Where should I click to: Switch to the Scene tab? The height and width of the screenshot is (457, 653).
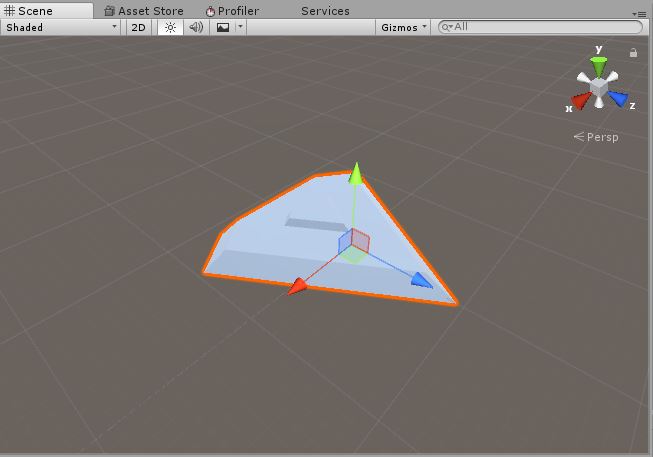click(x=47, y=10)
